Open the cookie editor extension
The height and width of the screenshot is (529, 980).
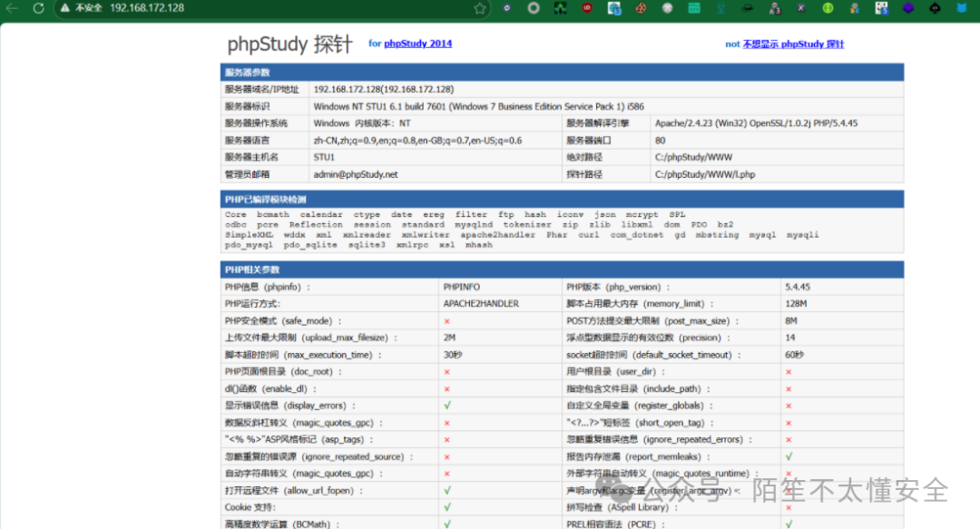[640, 9]
